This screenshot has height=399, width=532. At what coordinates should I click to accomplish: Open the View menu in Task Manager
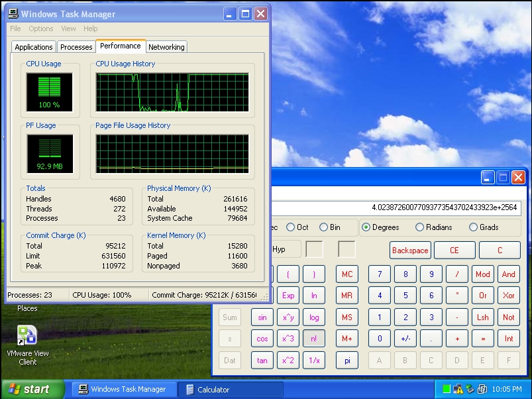(68, 28)
